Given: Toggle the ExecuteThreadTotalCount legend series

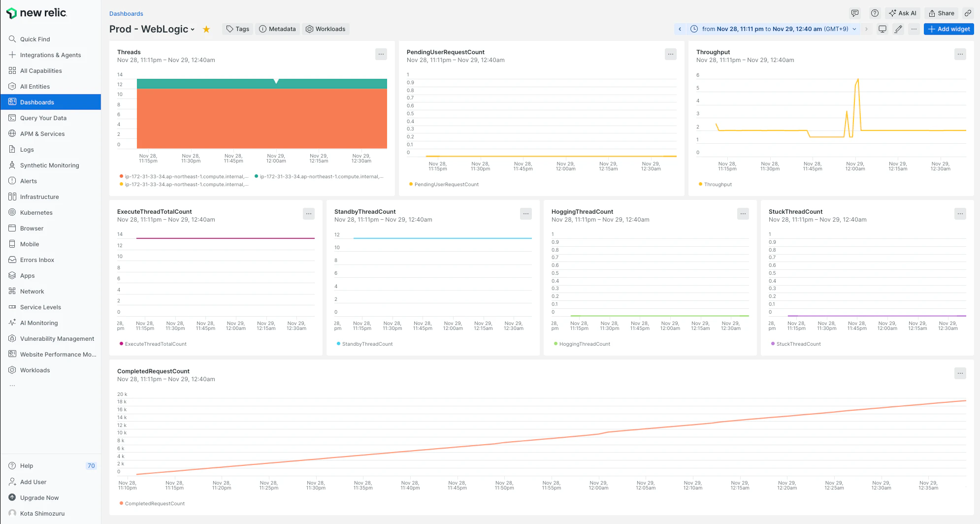Looking at the screenshot, I should 153,344.
